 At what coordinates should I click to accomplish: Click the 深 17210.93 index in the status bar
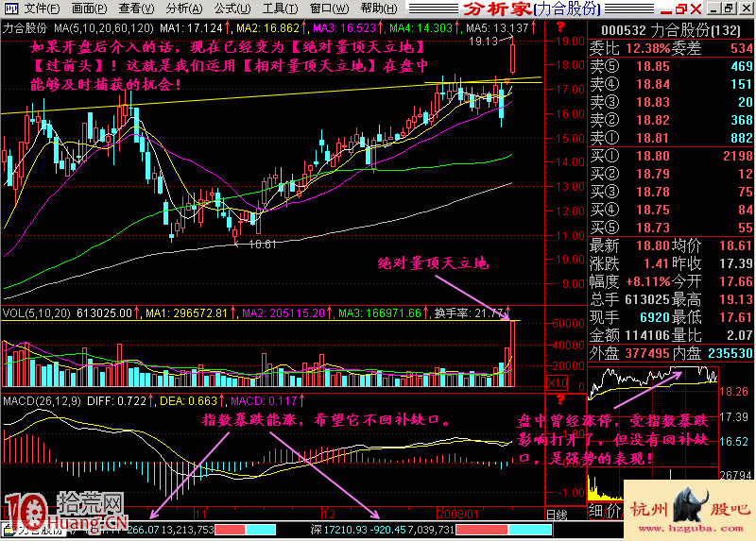[x=340, y=530]
